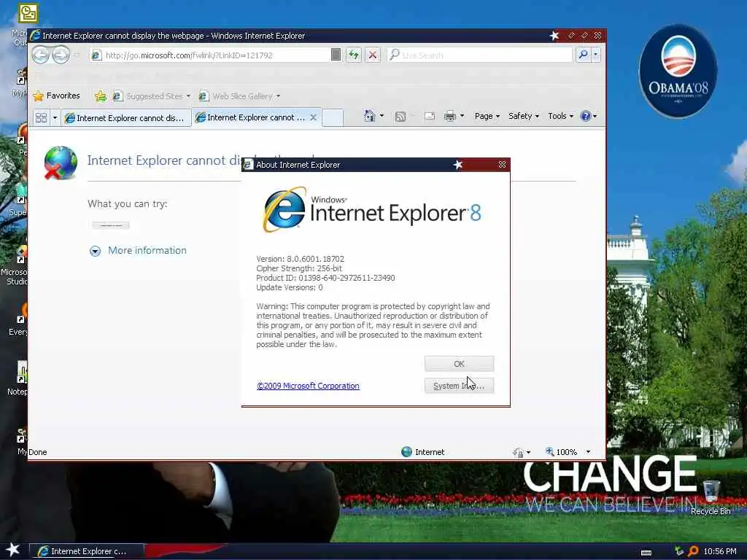This screenshot has width=747, height=560.
Task: Click Add to Favorites Bar star icon
Action: [x=100, y=96]
